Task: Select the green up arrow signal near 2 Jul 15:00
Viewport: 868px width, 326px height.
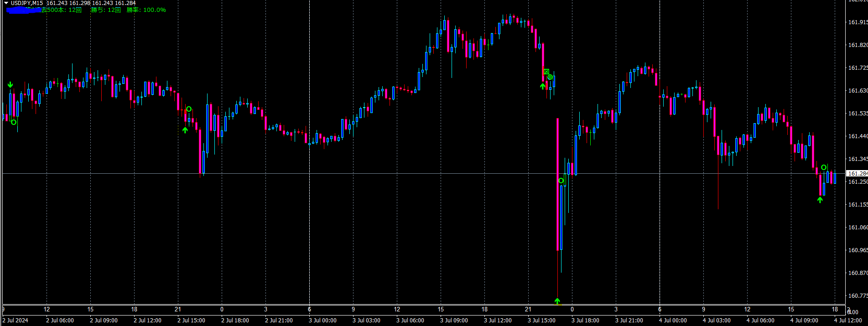Action: [185, 130]
